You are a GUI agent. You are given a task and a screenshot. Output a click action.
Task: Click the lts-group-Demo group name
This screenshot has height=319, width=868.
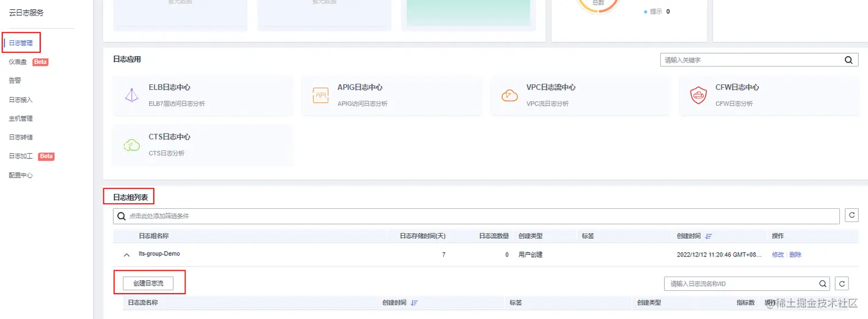[159, 254]
